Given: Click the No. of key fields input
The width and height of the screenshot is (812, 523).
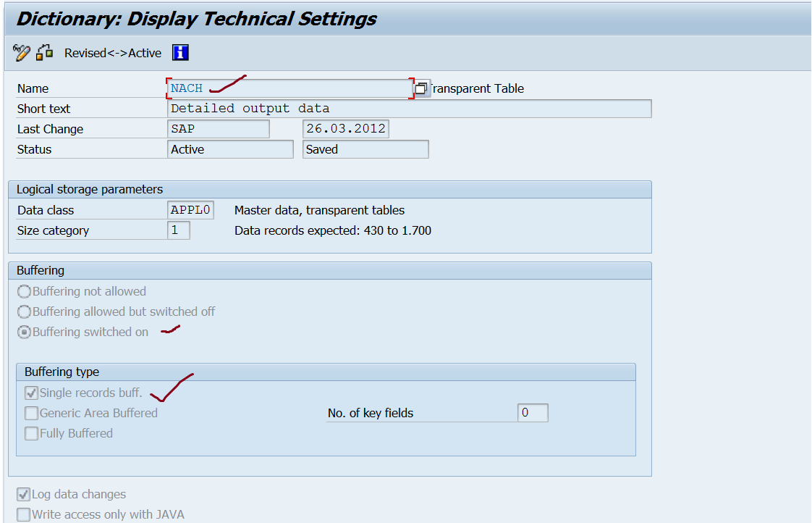Looking at the screenshot, I should point(533,413).
